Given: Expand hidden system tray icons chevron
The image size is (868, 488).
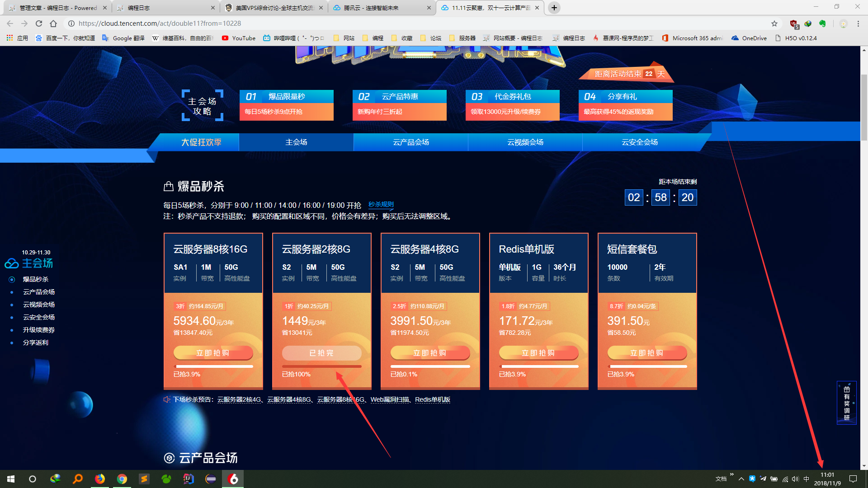Looking at the screenshot, I should coord(741,479).
